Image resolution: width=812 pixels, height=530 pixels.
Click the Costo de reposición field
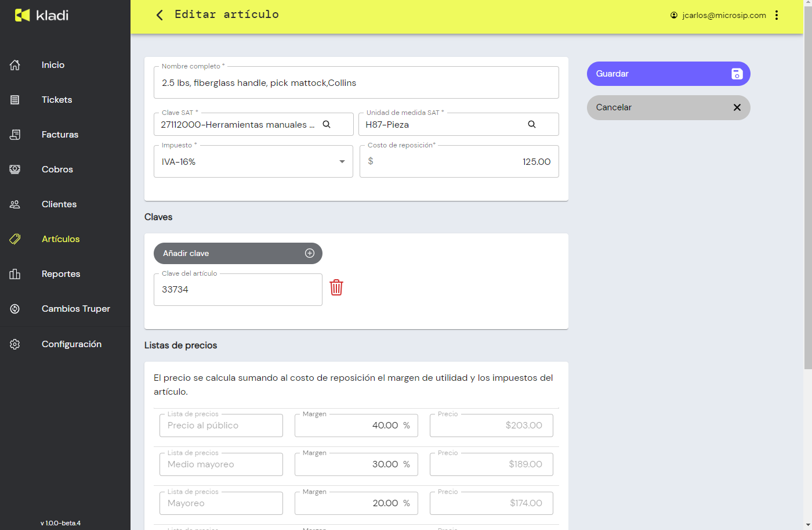[x=459, y=162]
